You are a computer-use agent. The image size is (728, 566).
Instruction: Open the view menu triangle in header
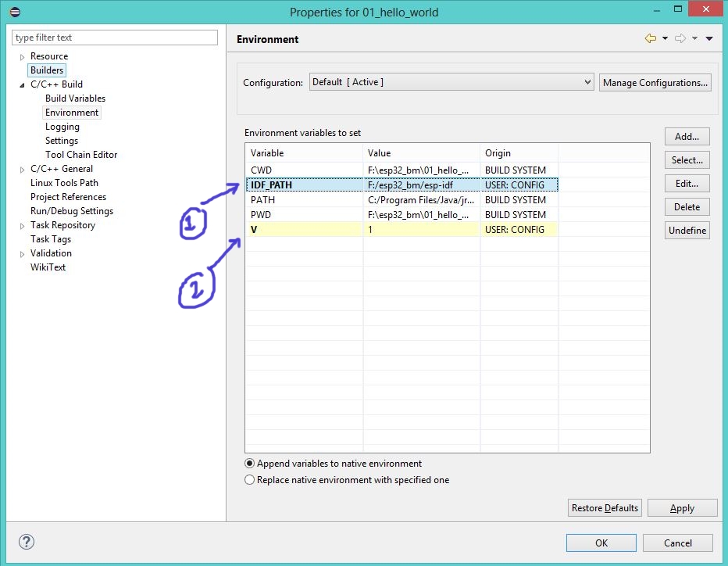pyautogui.click(x=709, y=38)
